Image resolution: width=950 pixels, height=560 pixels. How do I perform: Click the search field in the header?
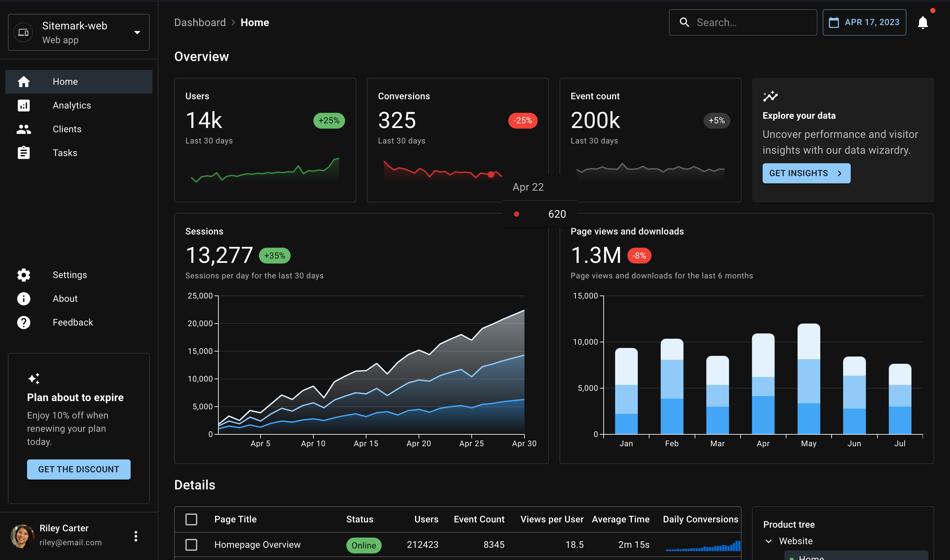click(751, 22)
